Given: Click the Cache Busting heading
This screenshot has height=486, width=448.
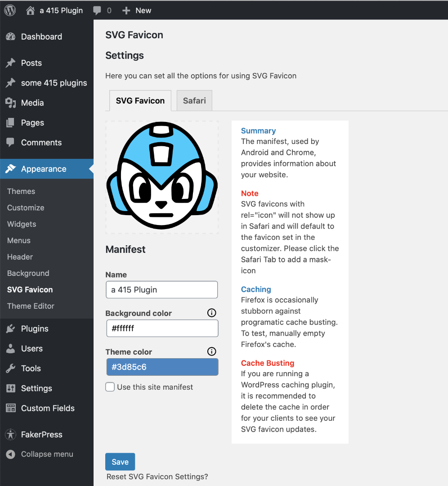Looking at the screenshot, I should 268,363.
